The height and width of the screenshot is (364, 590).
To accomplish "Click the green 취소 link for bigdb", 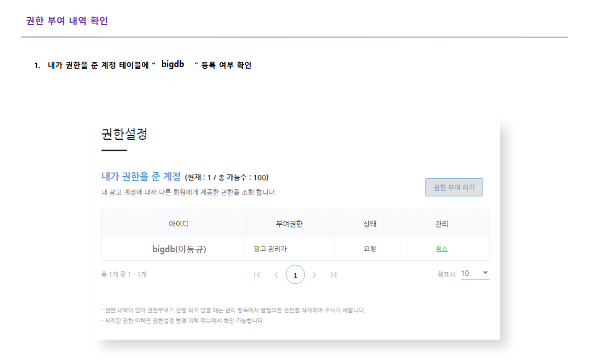I will coord(442,249).
